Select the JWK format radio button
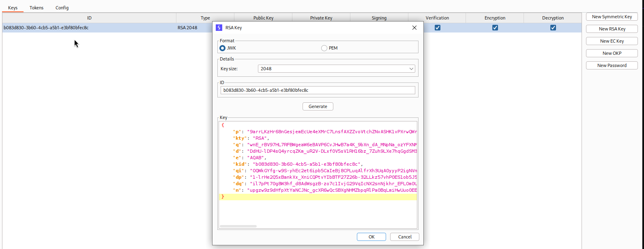 (222, 48)
